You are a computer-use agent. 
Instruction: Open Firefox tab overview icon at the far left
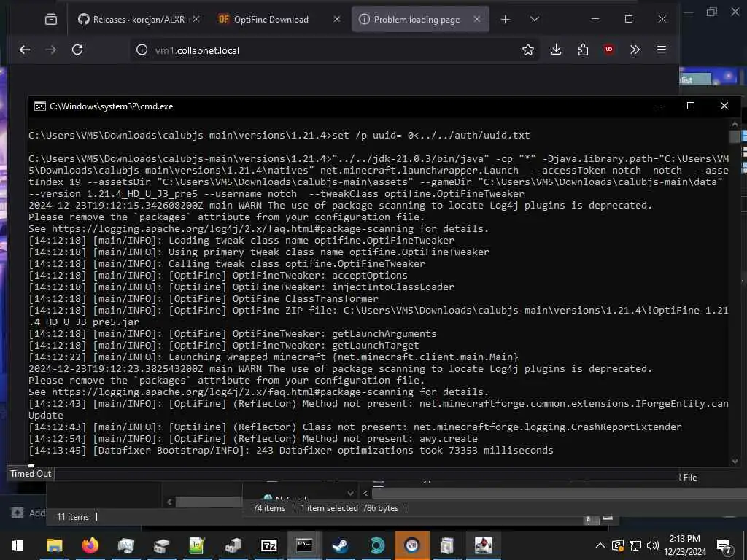[51, 19]
